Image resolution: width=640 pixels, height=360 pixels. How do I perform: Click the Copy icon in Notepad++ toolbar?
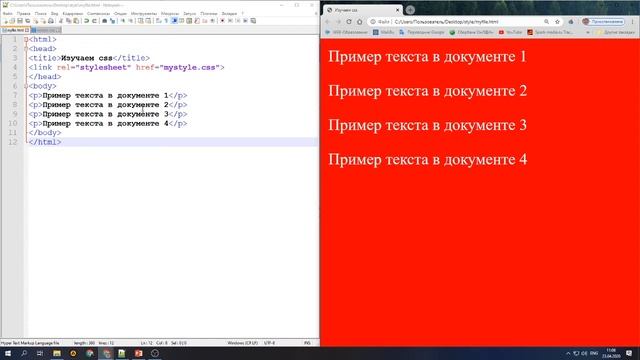[x=68, y=21]
